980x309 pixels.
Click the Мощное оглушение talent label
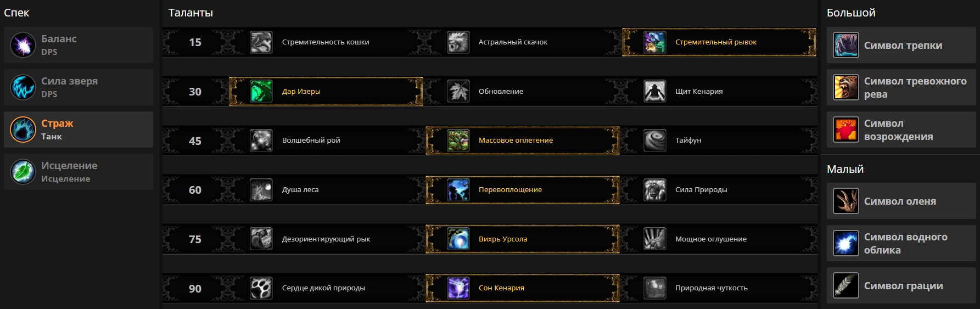[x=710, y=239]
